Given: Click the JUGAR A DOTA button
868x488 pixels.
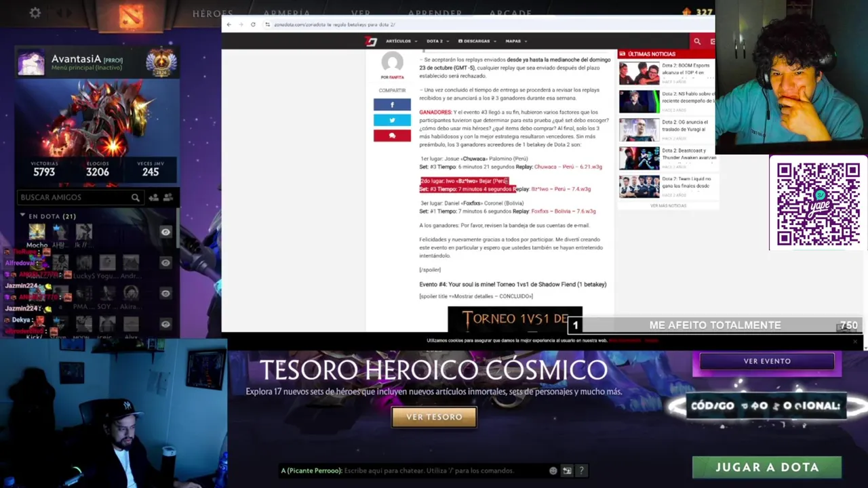Looking at the screenshot, I should pyautogui.click(x=767, y=467).
